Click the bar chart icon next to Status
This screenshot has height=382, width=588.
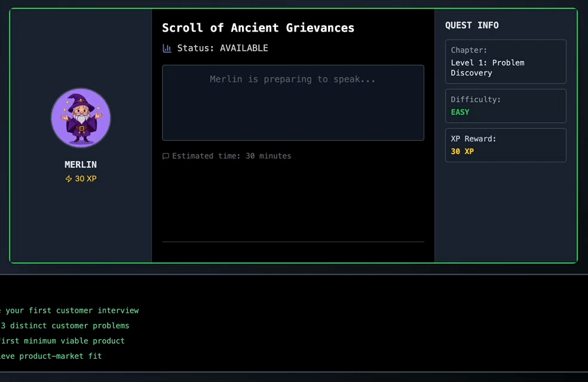coord(167,48)
